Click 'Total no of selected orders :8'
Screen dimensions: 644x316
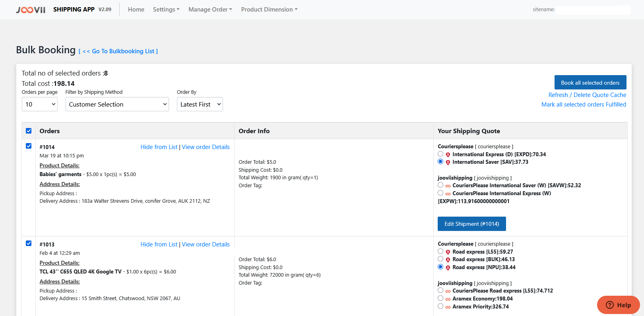65,73
